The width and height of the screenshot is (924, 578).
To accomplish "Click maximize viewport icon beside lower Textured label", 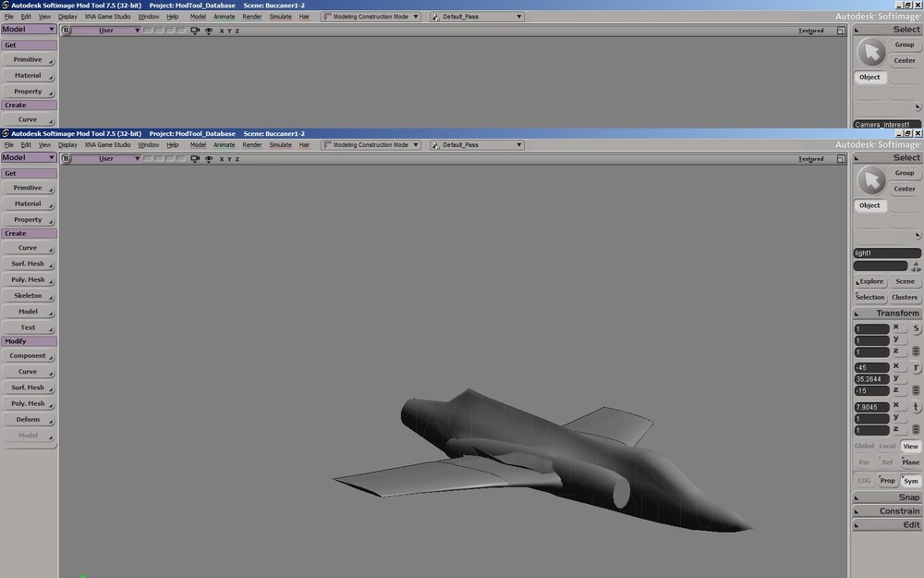I will pos(841,159).
